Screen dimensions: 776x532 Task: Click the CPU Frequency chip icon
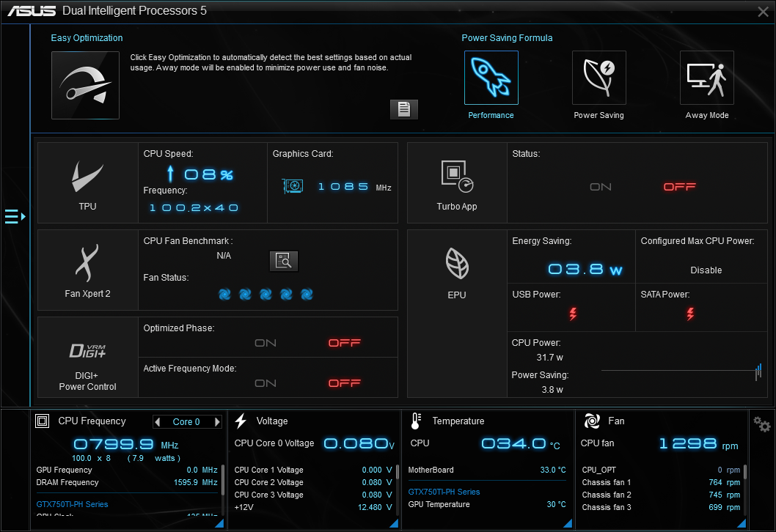click(43, 421)
